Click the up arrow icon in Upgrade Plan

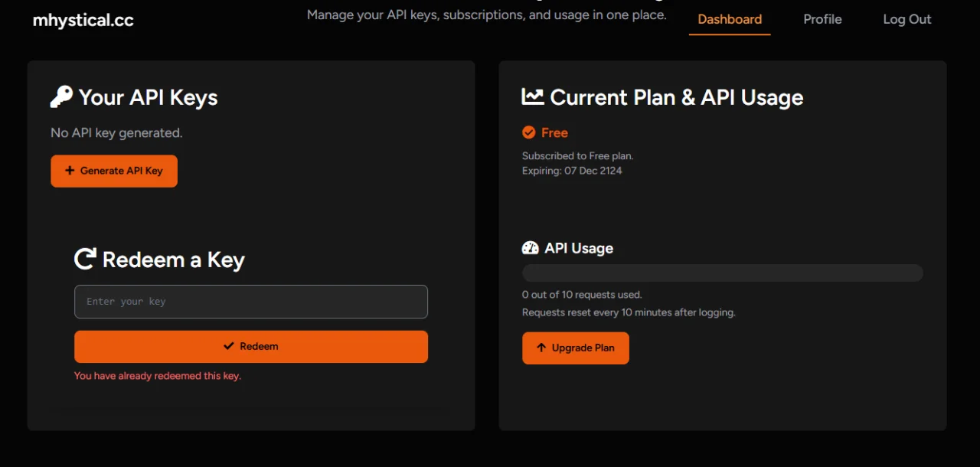pos(541,348)
